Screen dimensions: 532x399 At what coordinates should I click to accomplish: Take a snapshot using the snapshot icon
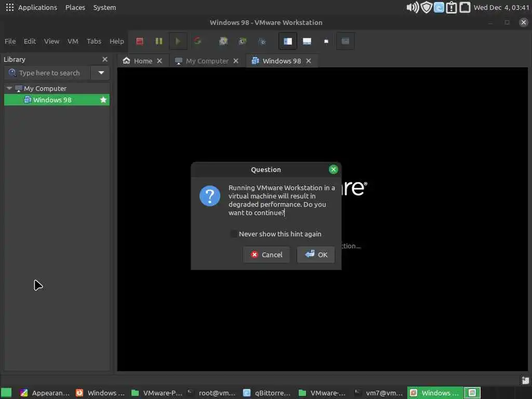pos(223,41)
